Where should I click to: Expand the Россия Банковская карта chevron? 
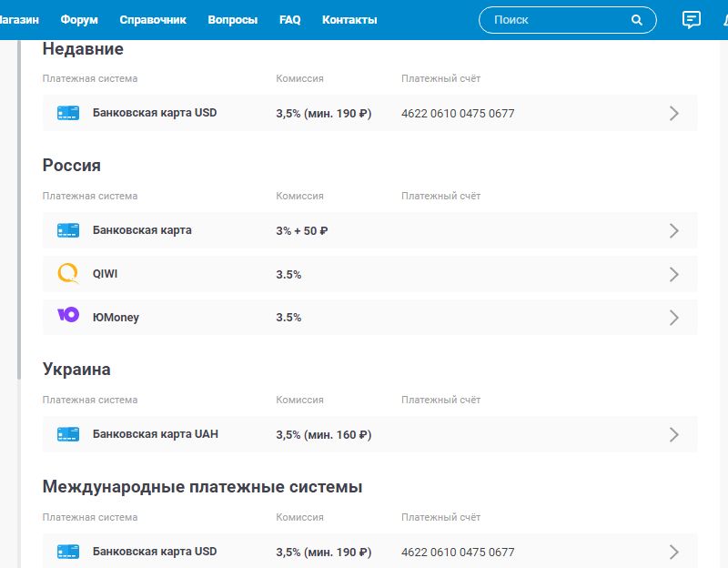click(674, 230)
